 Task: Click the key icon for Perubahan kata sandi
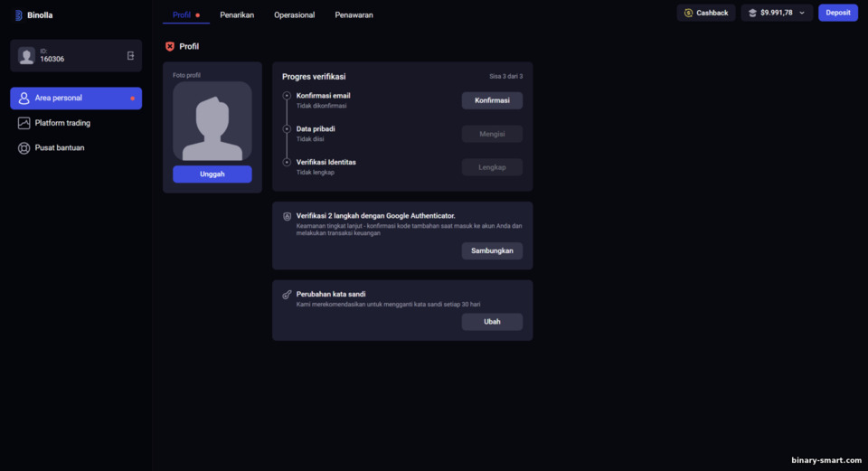287,295
